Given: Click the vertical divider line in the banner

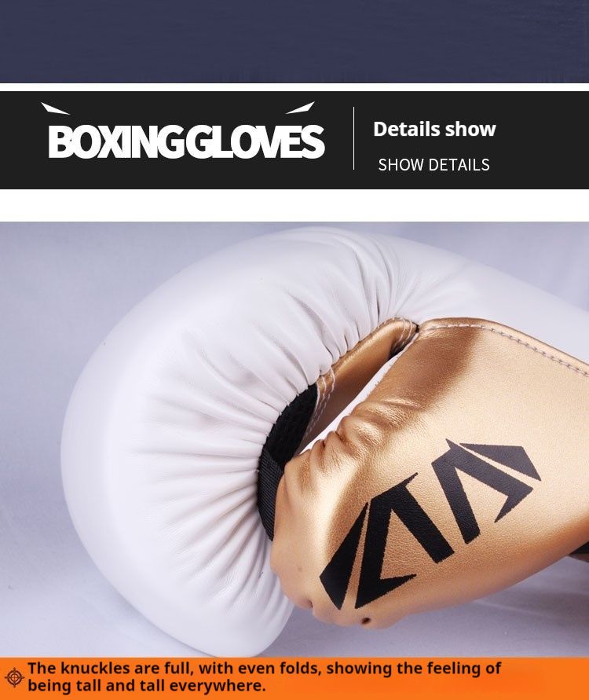Looking at the screenshot, I should pos(354,138).
